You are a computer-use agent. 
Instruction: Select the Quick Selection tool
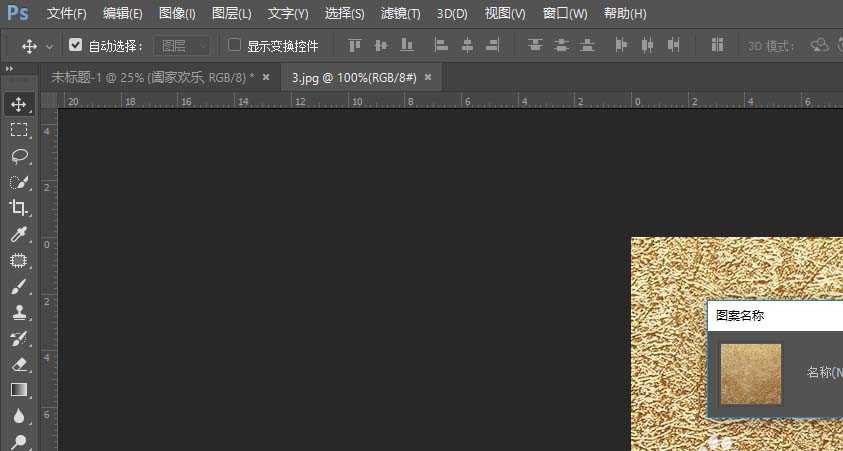click(x=19, y=183)
